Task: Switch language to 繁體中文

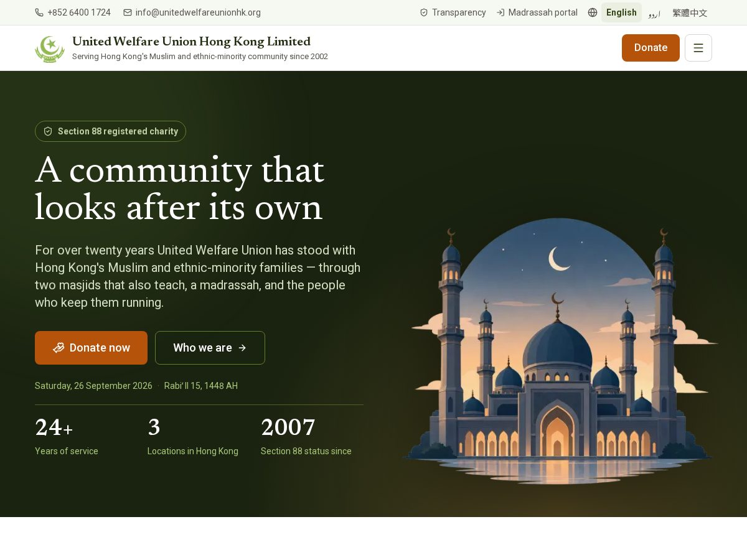Action: coord(690,12)
